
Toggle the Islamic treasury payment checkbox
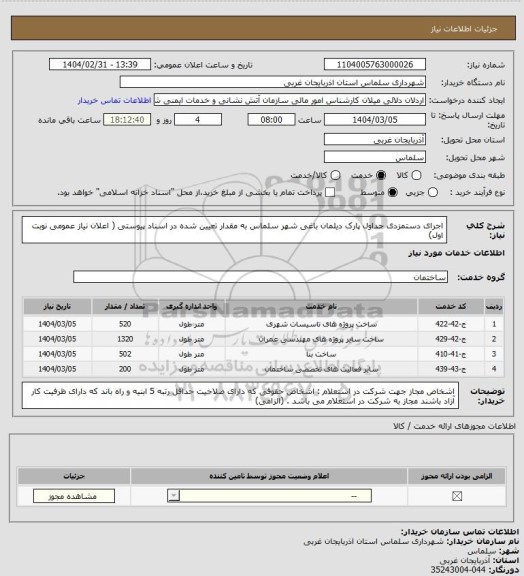pyautogui.click(x=330, y=192)
